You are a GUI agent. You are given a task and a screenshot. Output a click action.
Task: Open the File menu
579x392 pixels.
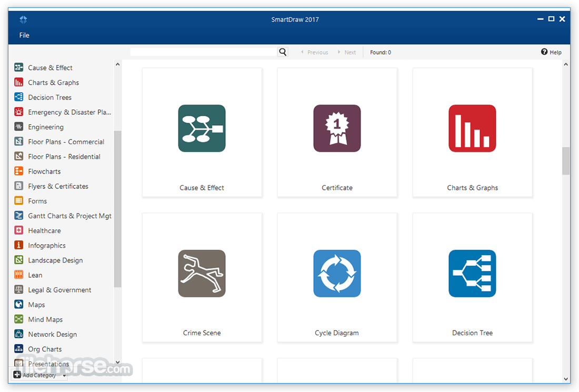pos(24,35)
